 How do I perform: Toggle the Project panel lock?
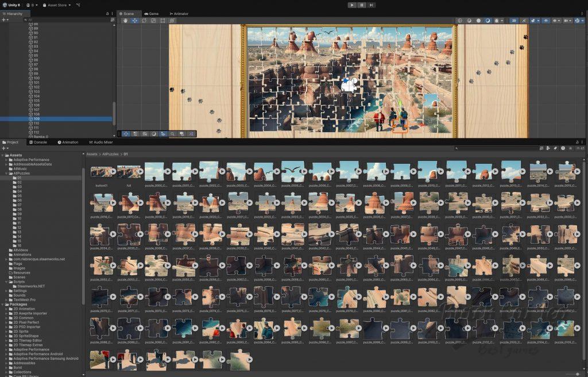[578, 143]
